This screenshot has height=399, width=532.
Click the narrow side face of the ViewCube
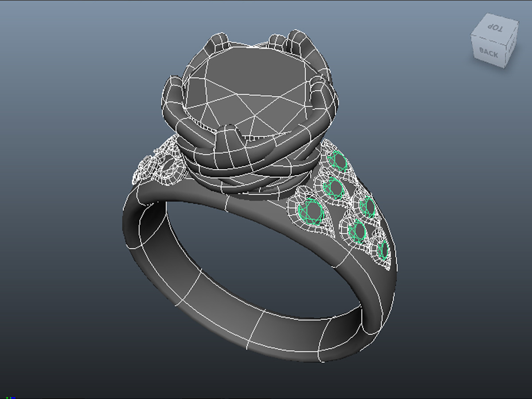point(511,44)
